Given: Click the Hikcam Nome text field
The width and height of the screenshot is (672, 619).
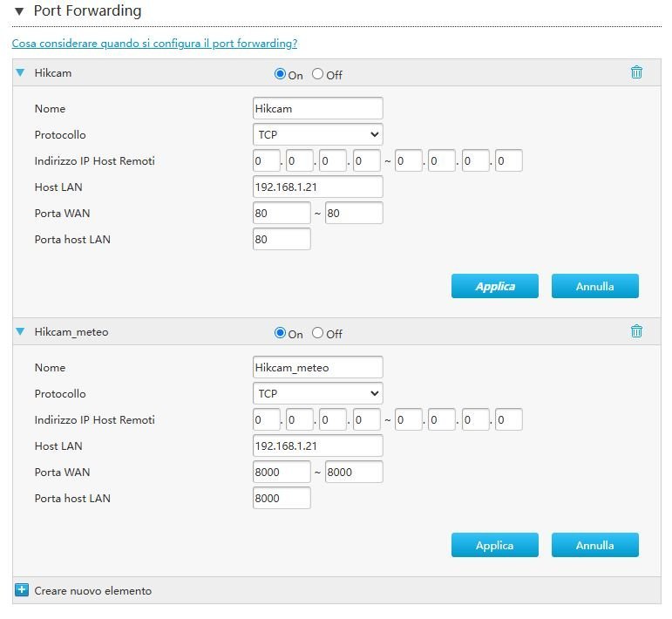Looking at the screenshot, I should coord(317,108).
